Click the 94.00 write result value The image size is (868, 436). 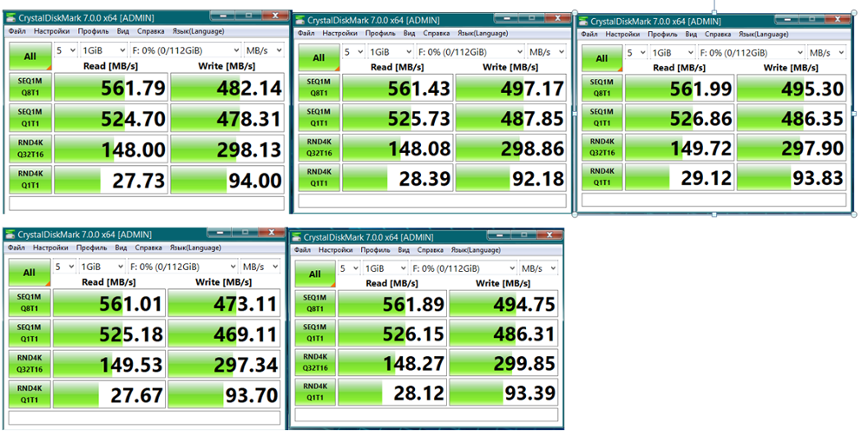pos(254,181)
